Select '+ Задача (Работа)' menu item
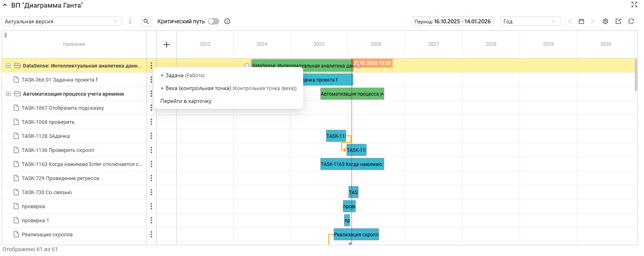The height and width of the screenshot is (256, 644). tap(183, 76)
